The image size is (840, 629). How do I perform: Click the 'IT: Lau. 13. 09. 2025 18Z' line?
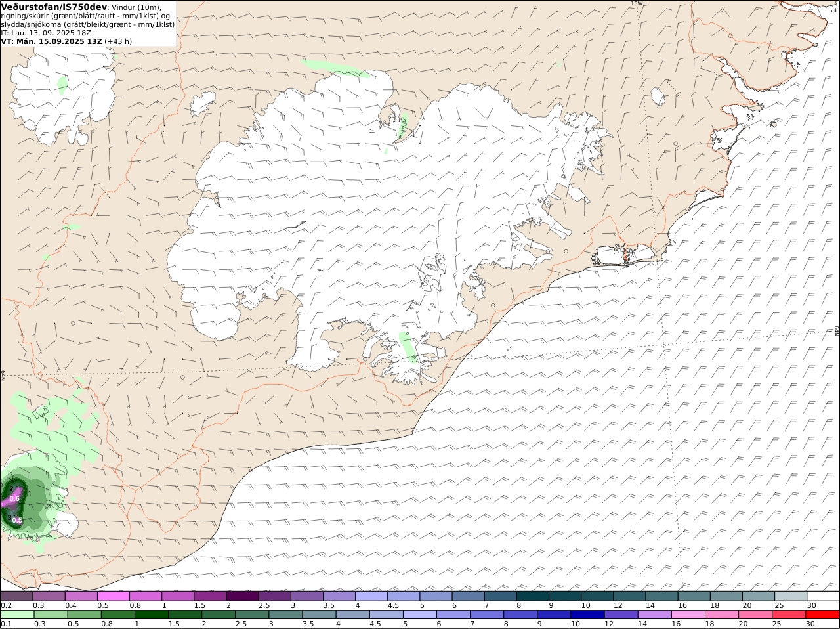coord(46,32)
